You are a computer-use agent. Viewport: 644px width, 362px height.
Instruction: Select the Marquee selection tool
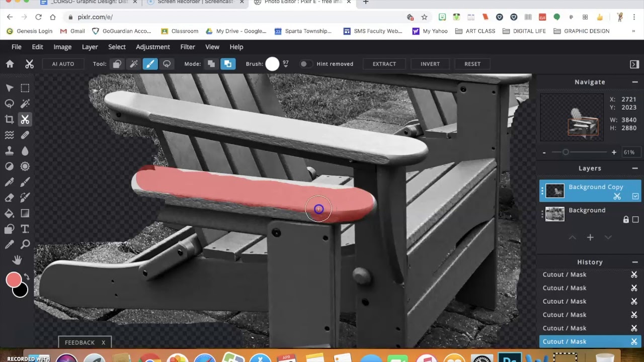pyautogui.click(x=25, y=88)
